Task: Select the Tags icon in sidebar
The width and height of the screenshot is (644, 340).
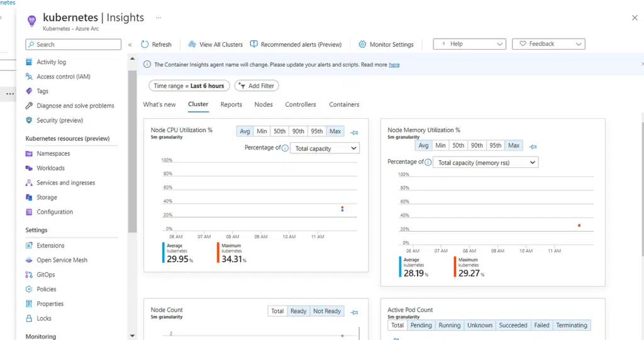Action: (x=29, y=91)
